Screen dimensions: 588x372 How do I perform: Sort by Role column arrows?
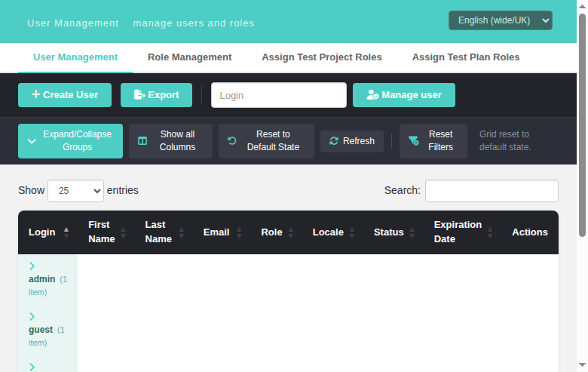291,232
